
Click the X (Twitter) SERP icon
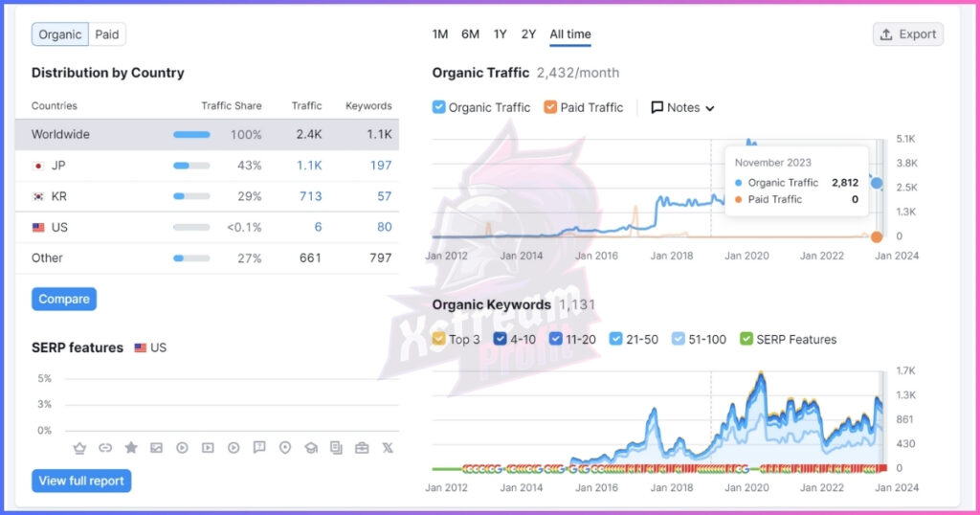click(388, 448)
